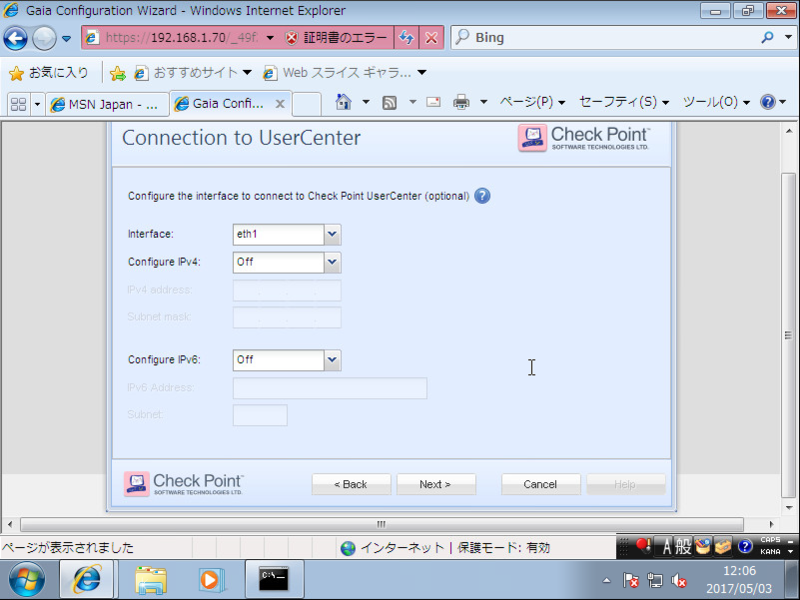Click the search magnifier button
This screenshot has height=600, width=800.
767,38
